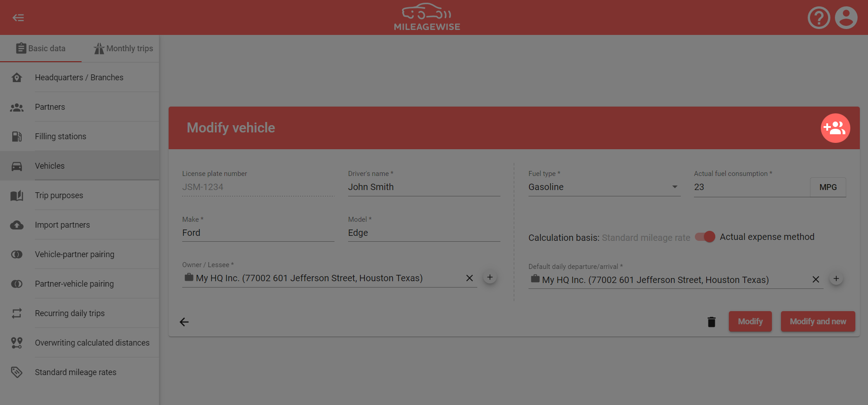Click the MileageWise logo

(x=427, y=17)
